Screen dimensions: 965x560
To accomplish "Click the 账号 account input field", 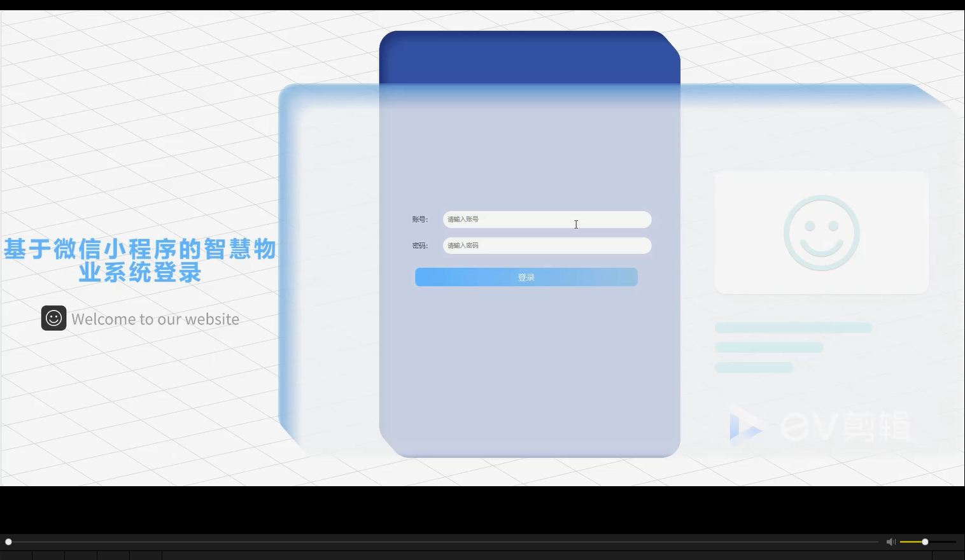I will tap(547, 220).
